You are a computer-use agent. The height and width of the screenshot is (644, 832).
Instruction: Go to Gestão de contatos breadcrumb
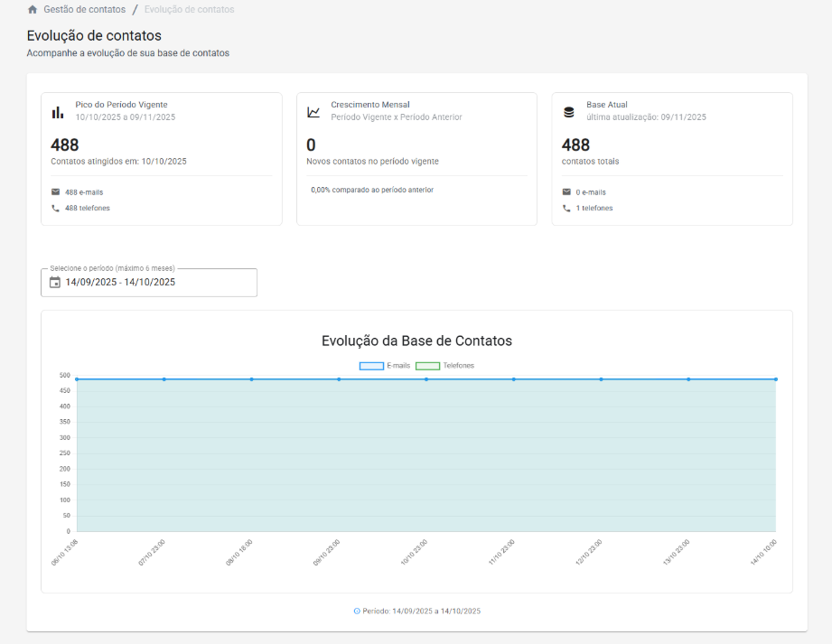point(84,10)
